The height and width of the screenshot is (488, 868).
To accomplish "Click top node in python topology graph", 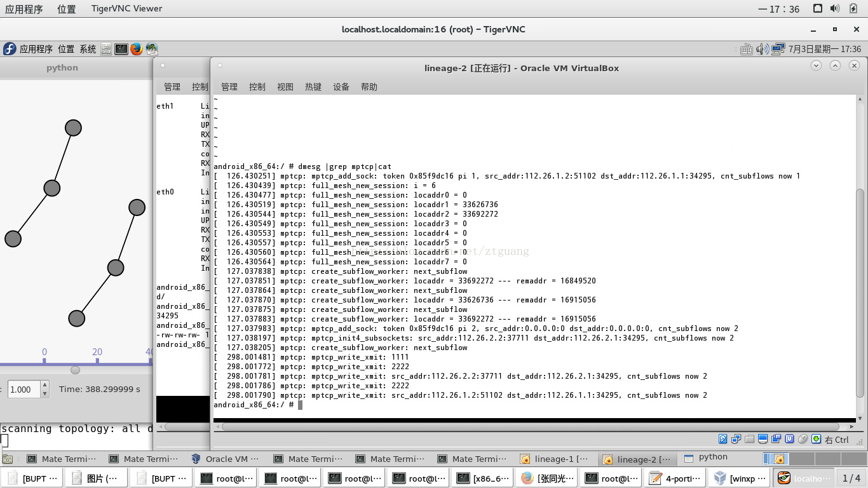I will 73,128.
